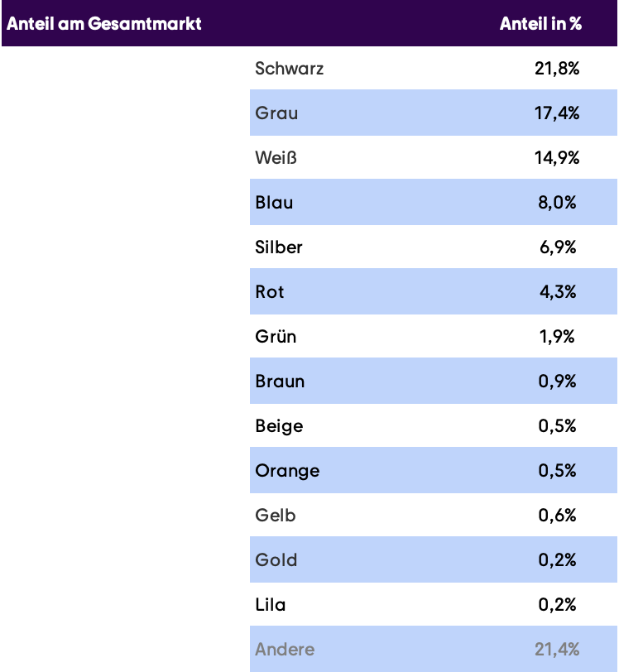Click the Silber label
Viewport: 619px width, 672px height.
(279, 247)
